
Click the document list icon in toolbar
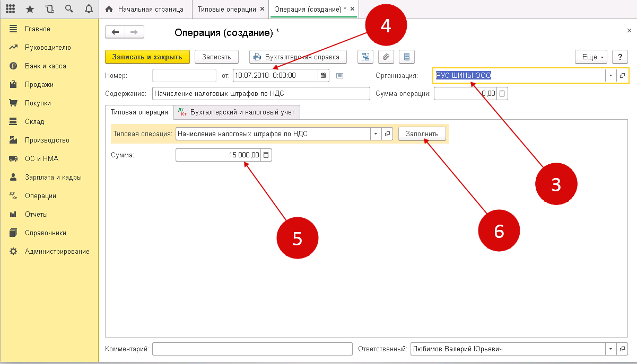407,57
